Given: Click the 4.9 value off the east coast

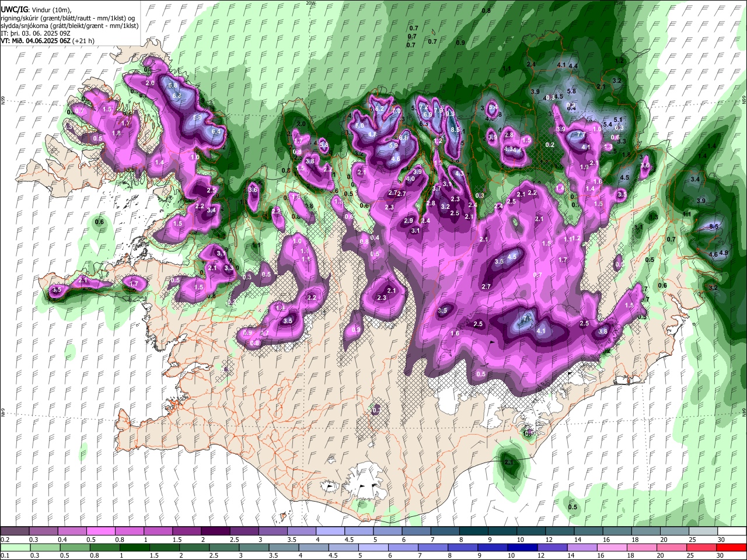Looking at the screenshot, I should pos(724,253).
